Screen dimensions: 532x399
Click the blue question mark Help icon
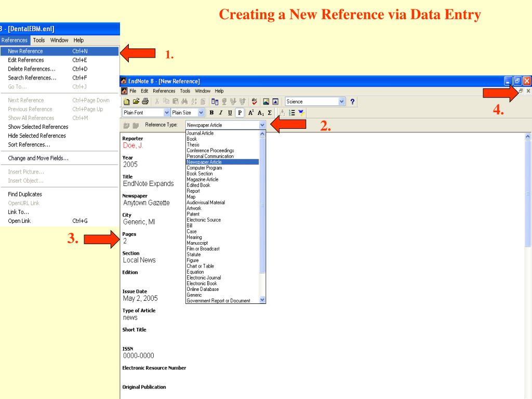pos(353,101)
